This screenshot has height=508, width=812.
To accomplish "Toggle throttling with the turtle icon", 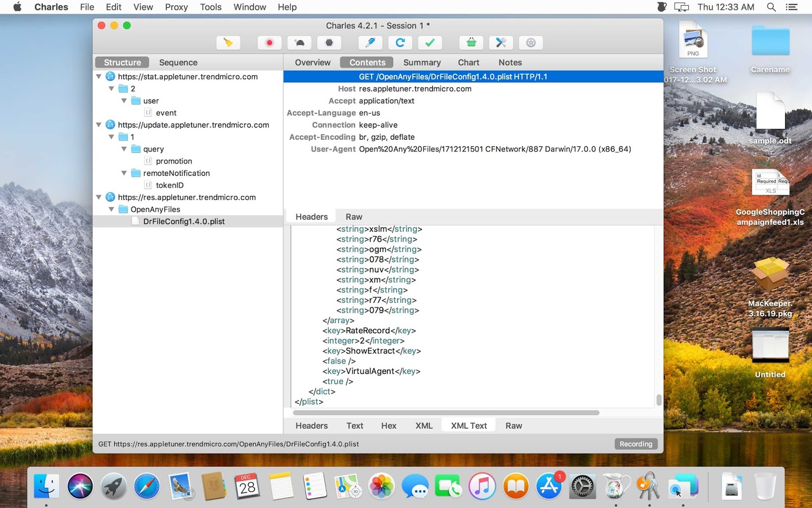I will (x=299, y=43).
